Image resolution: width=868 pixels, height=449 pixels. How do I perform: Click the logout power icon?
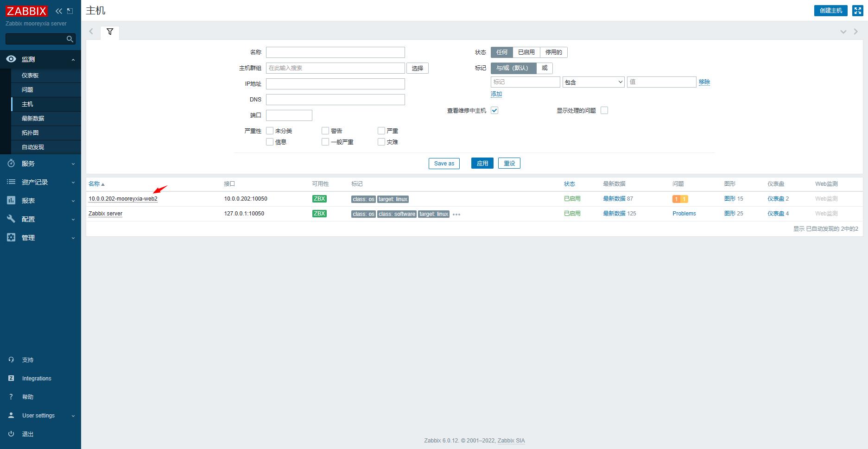[11, 434]
